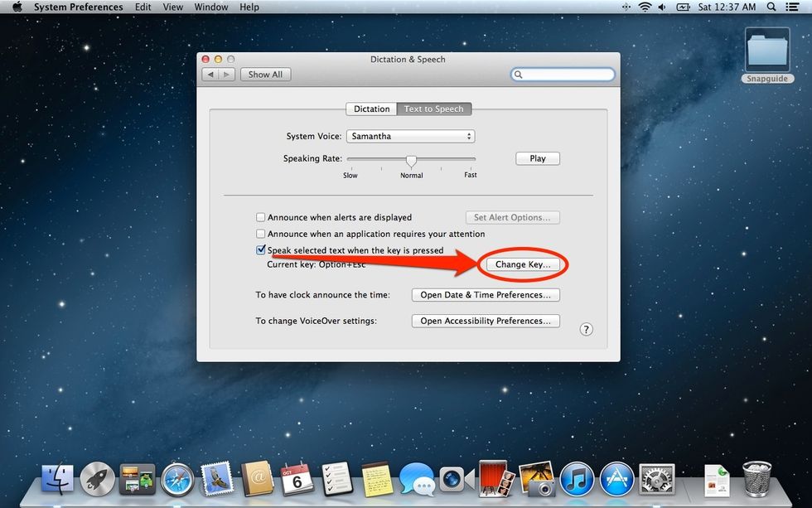Uncheck Speak selected text when key pressed
812x508 pixels.
coord(261,249)
